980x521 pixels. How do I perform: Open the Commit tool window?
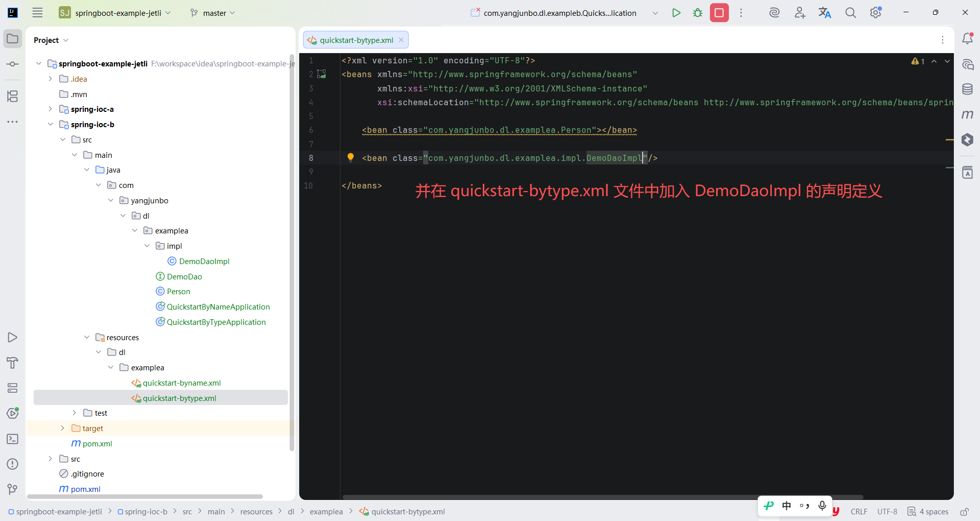(13, 64)
